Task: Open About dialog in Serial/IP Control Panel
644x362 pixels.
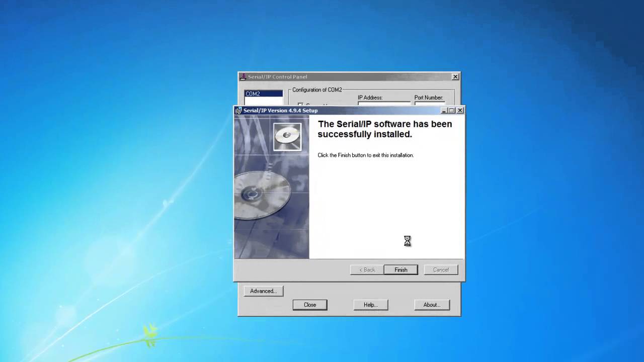Action: (432, 305)
